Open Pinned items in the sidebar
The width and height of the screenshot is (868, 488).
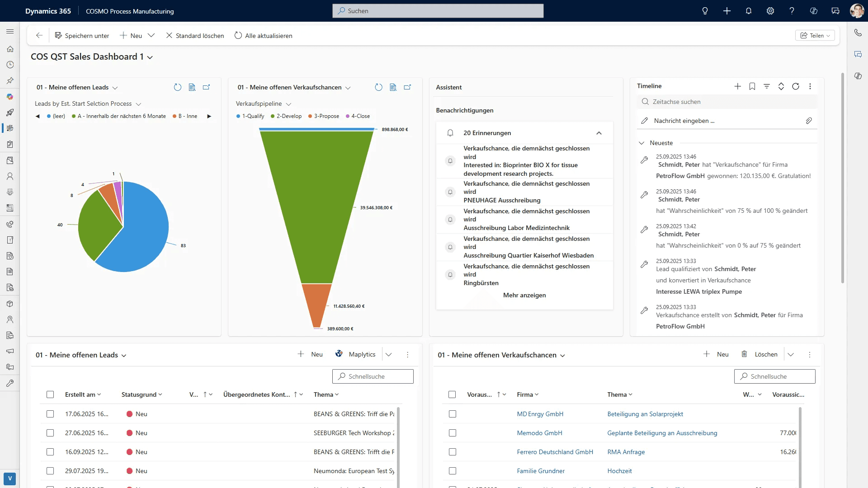[x=10, y=80]
